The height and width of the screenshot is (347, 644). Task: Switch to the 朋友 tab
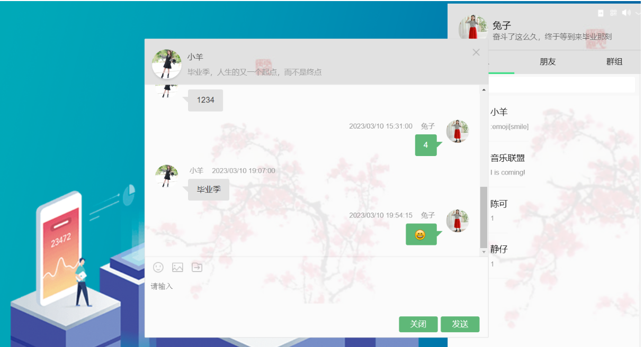click(548, 61)
